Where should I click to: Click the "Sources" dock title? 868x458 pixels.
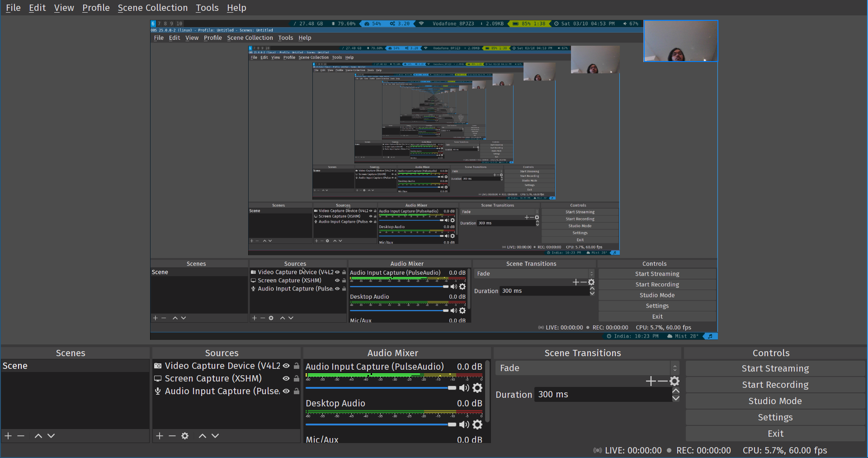tap(222, 353)
